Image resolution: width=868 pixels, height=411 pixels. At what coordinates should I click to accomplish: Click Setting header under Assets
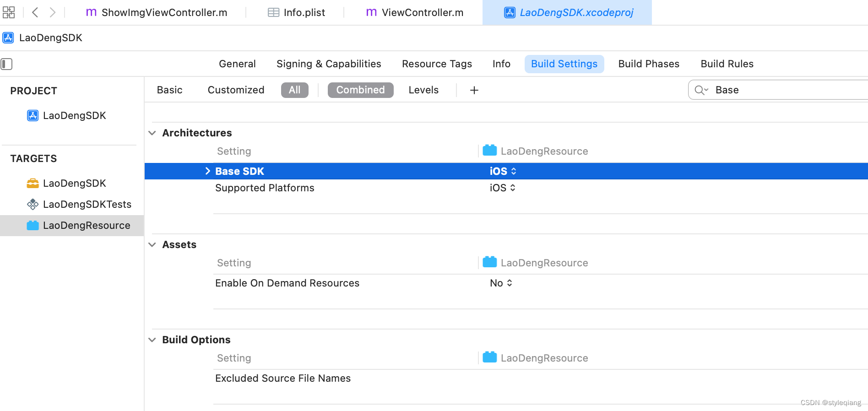(234, 263)
